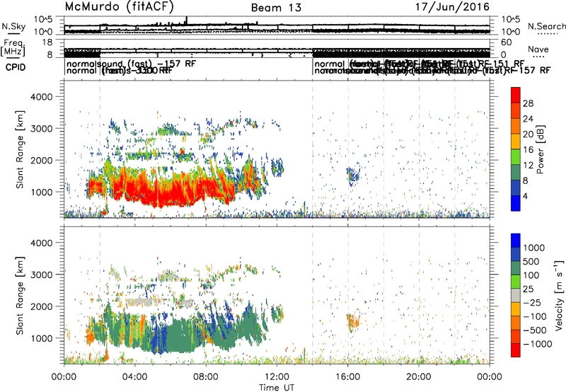Click the "McMurdo (fitACF)" plot title
Image resolution: width=566 pixels, height=392 pixels.
coord(119,6)
